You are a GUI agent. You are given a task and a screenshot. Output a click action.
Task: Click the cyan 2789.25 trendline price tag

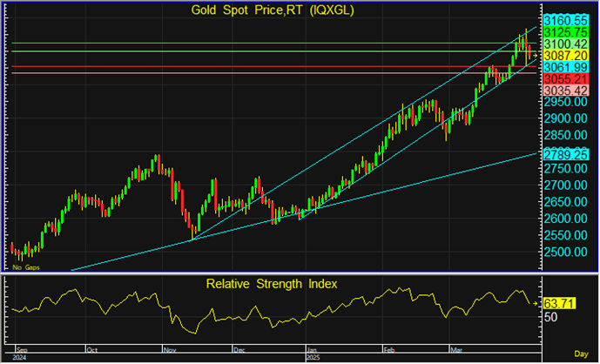[563, 153]
